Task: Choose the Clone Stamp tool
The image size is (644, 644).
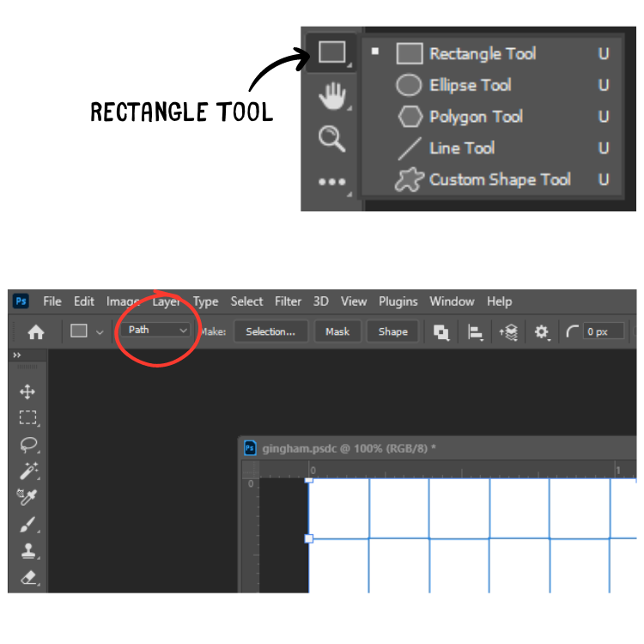Action: tap(28, 551)
